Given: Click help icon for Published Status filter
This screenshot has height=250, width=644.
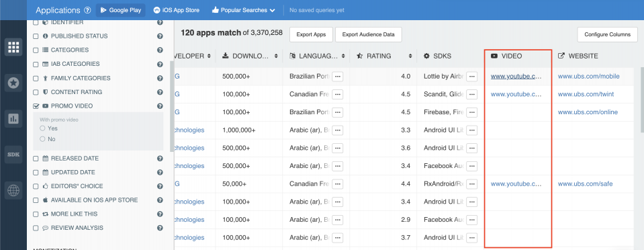Looking at the screenshot, I should 160,36.
